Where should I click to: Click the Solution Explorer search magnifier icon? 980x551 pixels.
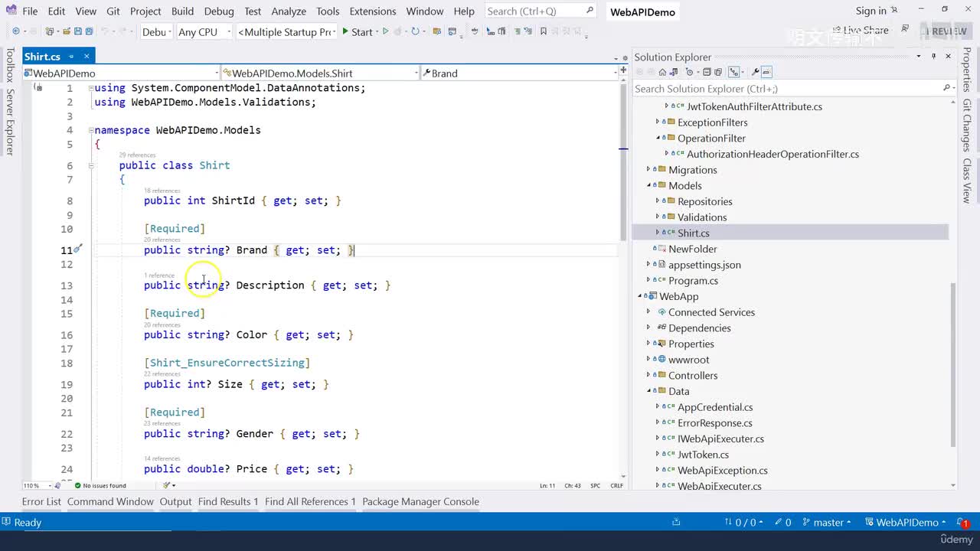pyautogui.click(x=946, y=89)
